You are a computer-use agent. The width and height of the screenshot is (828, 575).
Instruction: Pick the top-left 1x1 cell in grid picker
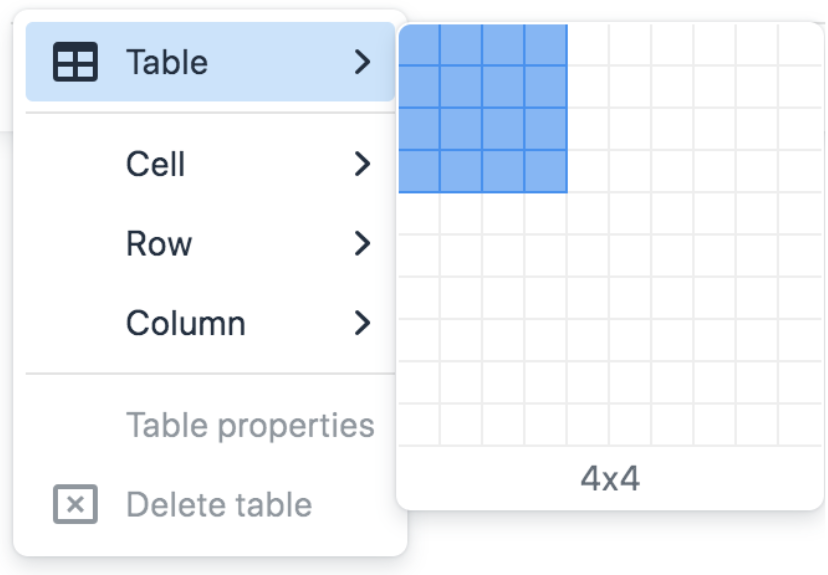click(x=419, y=45)
